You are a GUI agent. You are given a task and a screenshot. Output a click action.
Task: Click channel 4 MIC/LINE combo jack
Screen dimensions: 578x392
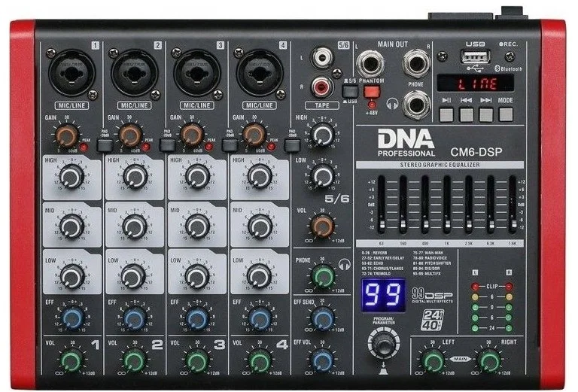260,74
